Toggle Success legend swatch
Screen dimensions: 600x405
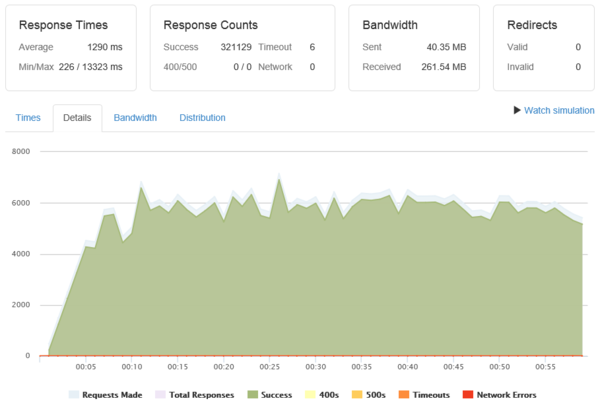click(253, 394)
